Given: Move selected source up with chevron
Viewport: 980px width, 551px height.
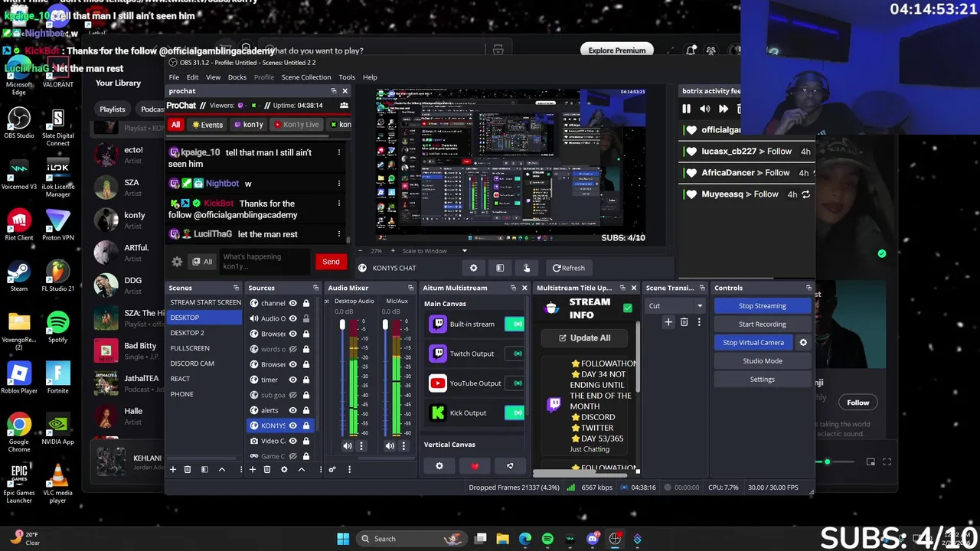Looking at the screenshot, I should pos(301,469).
